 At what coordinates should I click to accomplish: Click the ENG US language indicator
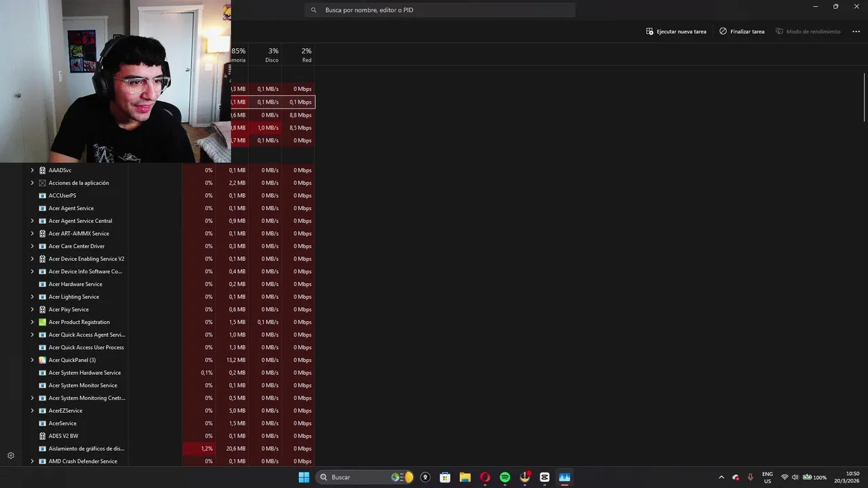point(768,477)
